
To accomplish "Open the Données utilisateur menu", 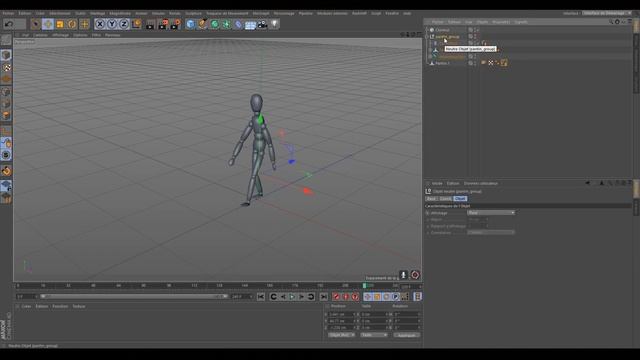I will pyautogui.click(x=481, y=183).
